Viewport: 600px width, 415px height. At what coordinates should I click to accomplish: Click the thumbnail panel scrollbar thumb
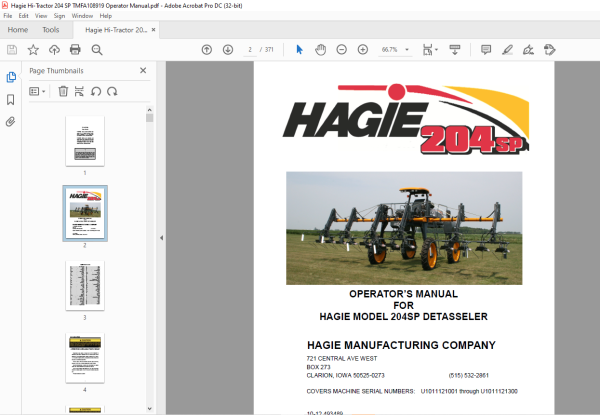coord(150,118)
